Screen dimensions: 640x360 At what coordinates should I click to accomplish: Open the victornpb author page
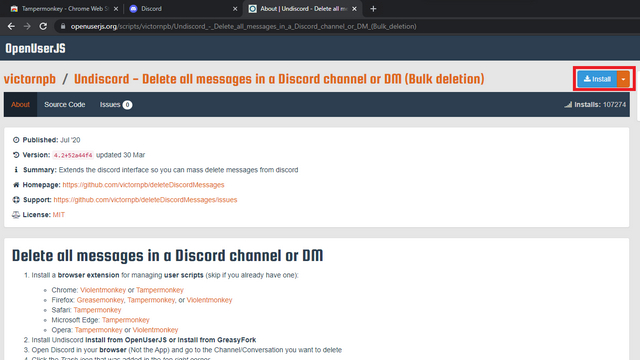pos(30,79)
